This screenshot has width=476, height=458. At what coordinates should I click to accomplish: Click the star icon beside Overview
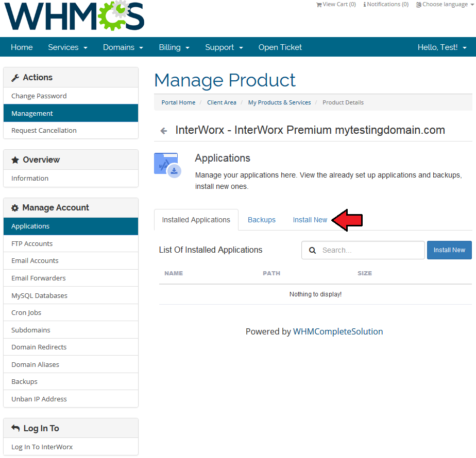(x=15, y=160)
